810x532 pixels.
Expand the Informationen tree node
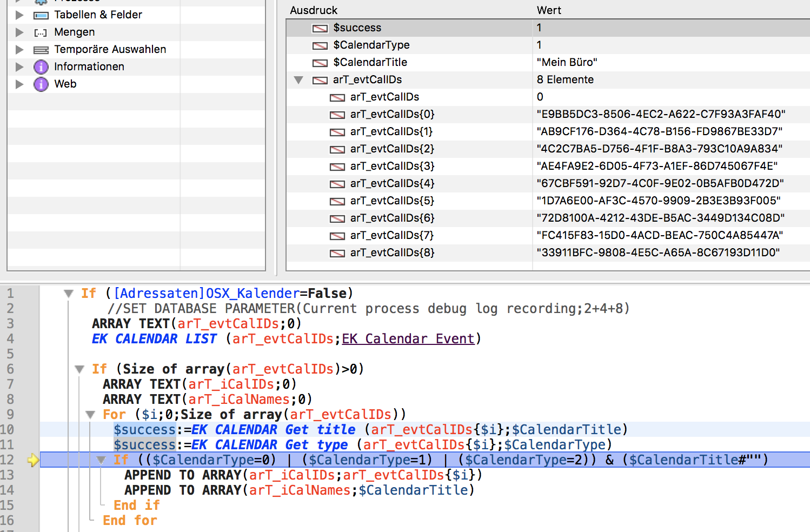pos(19,67)
